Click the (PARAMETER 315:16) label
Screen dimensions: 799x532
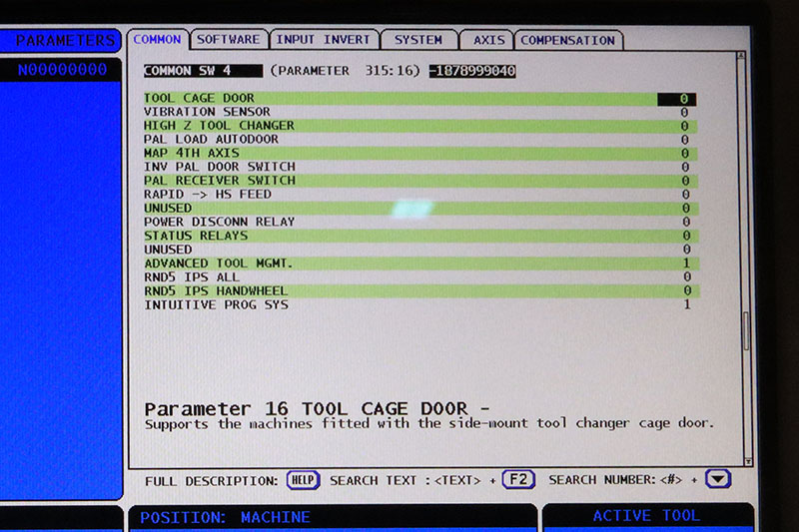(x=345, y=71)
